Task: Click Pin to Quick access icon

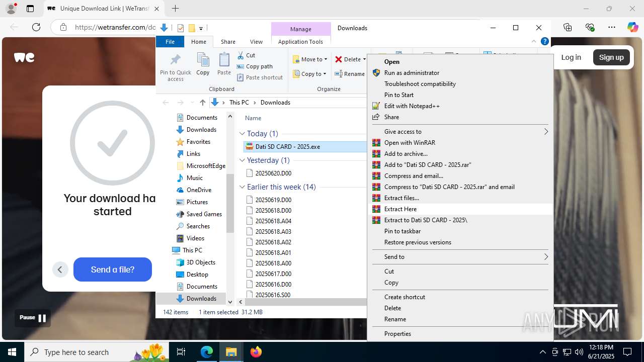Action: tap(176, 67)
